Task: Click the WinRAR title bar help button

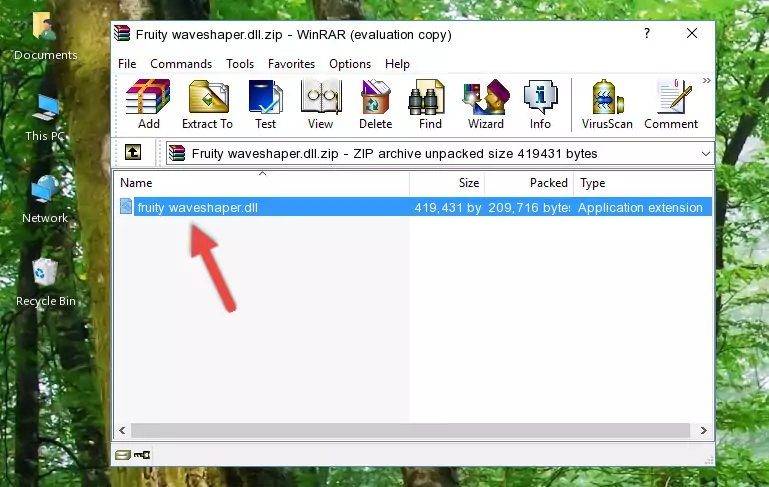Action: pyautogui.click(x=647, y=33)
